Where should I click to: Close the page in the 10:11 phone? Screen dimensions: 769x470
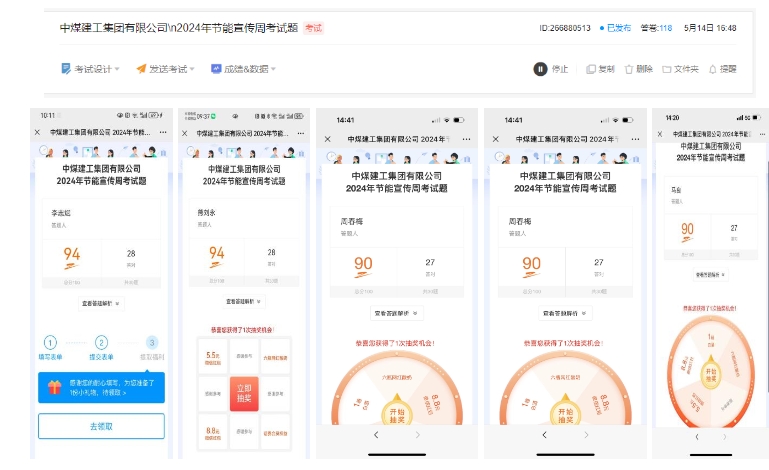pyautogui.click(x=37, y=132)
